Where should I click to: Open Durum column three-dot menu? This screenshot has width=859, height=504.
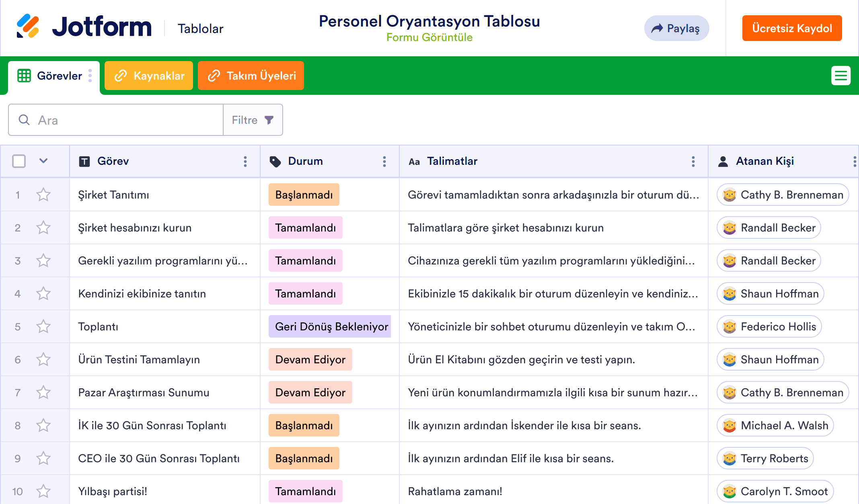[x=384, y=162]
